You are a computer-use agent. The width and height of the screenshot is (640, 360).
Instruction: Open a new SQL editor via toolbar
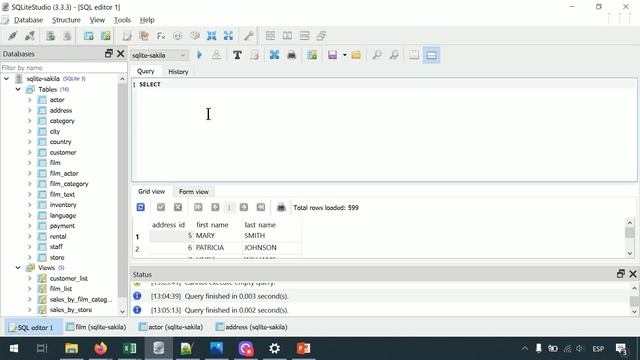pos(127,36)
